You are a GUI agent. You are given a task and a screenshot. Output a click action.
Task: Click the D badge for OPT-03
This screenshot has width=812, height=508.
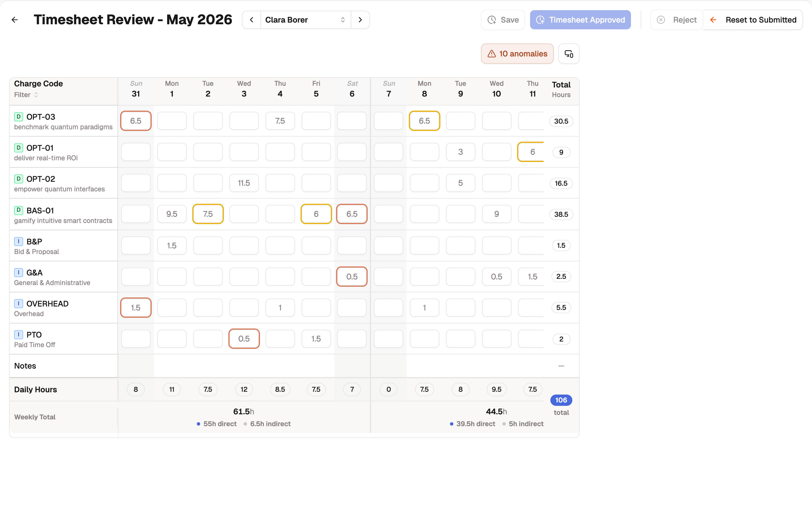18,117
